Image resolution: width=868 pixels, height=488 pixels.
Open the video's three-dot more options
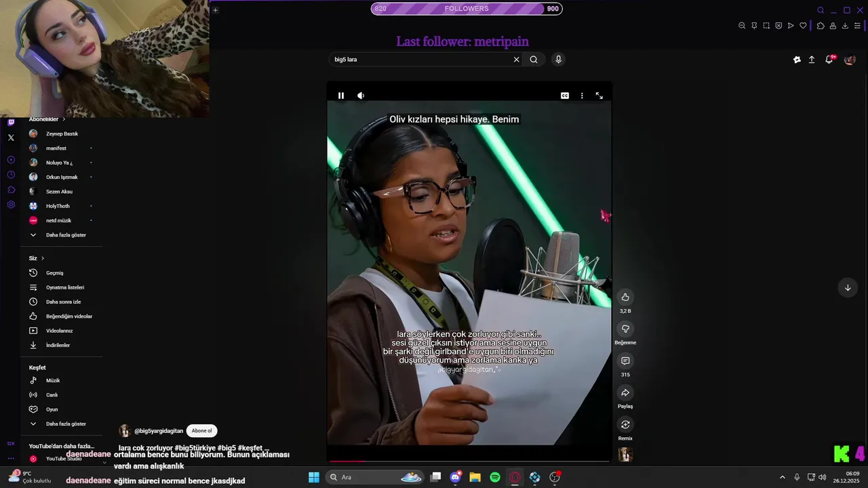582,96
